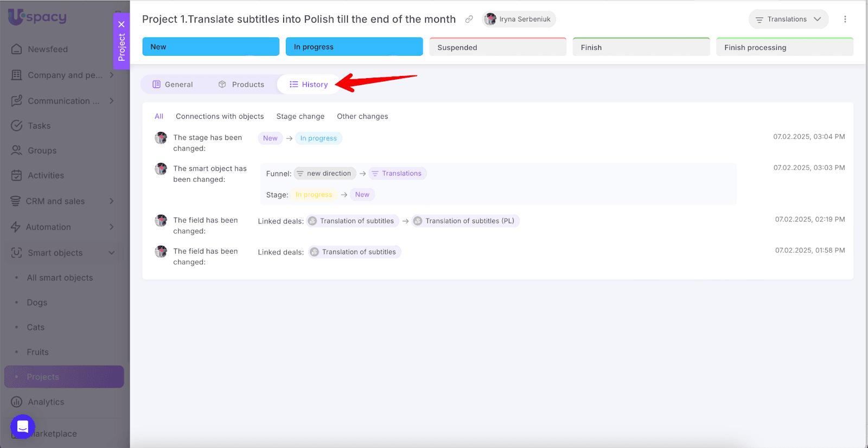Filter history by Connections with objects
This screenshot has height=448, width=868.
pos(220,117)
